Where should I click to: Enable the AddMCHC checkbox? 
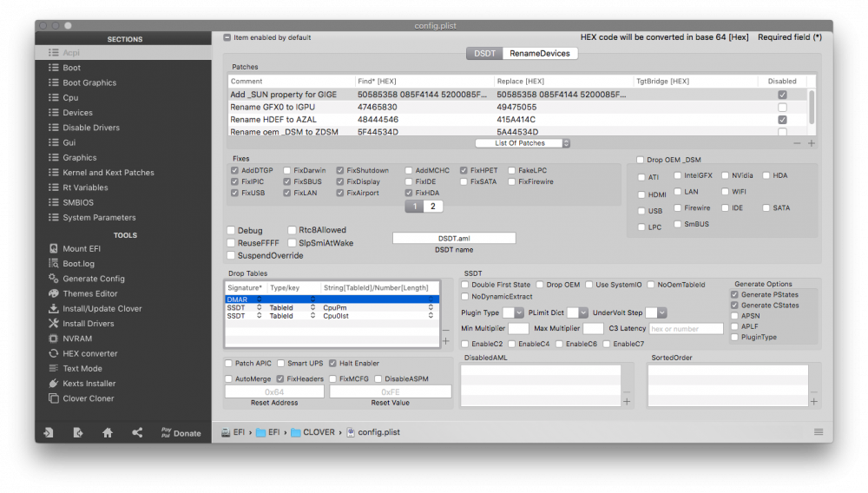[x=409, y=170]
